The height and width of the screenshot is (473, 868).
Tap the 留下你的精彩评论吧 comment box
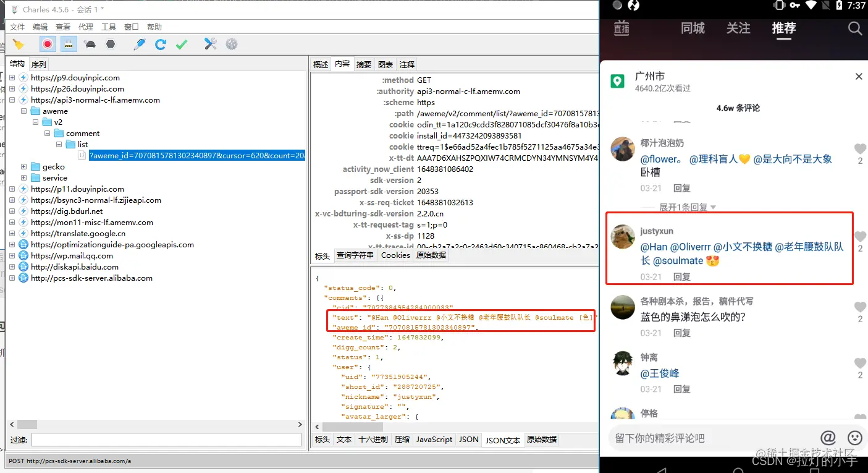coord(710,438)
